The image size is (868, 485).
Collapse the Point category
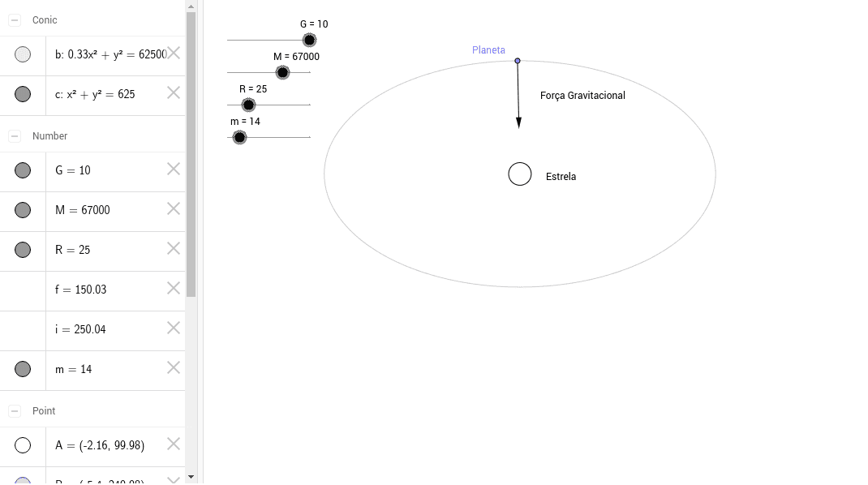(15, 411)
